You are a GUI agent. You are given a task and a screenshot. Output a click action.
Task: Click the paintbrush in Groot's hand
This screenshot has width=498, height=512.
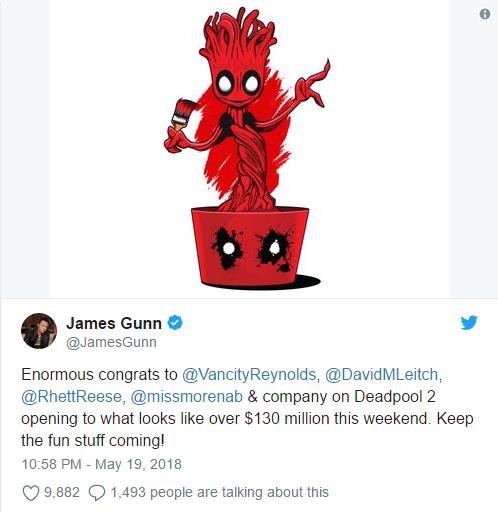click(x=182, y=114)
